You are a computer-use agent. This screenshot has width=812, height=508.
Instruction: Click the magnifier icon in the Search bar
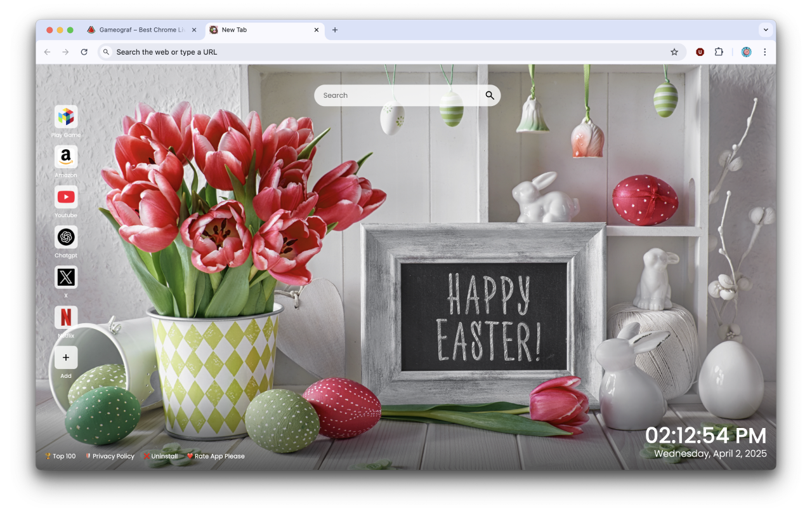pos(489,95)
